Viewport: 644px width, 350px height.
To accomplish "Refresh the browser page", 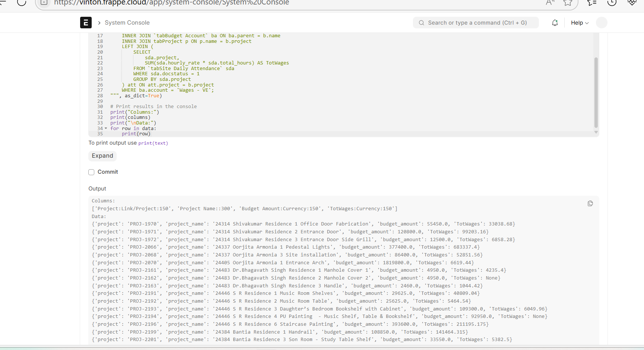I will (22, 3).
